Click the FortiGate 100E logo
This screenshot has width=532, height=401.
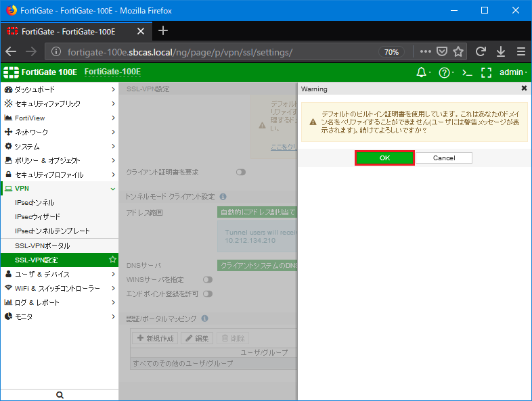click(x=41, y=72)
